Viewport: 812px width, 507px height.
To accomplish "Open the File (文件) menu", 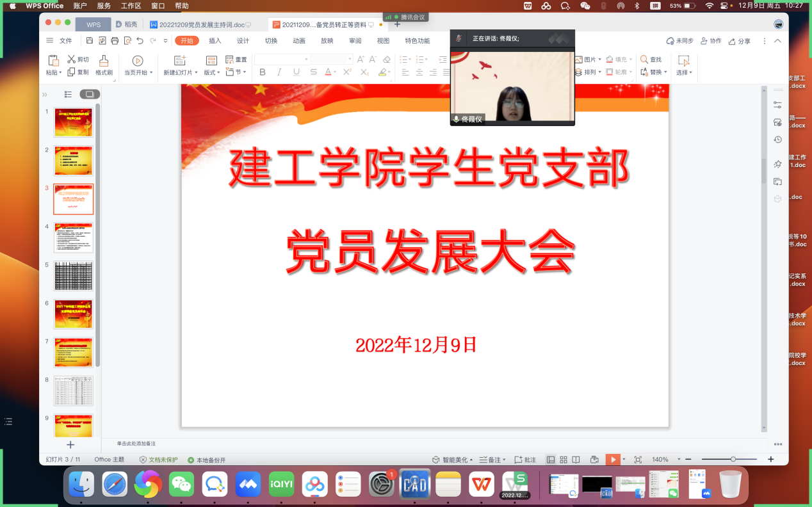I will click(x=65, y=41).
